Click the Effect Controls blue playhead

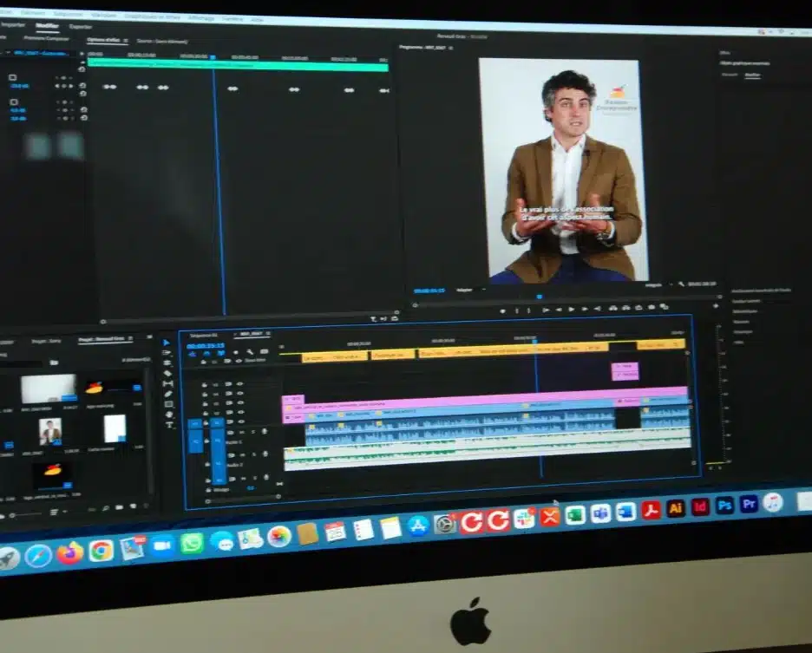pos(213,57)
